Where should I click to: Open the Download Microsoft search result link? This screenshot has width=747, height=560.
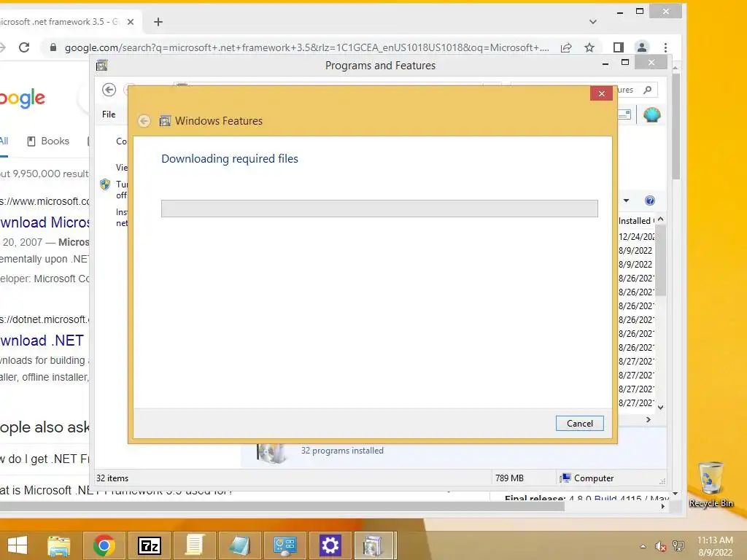44,222
